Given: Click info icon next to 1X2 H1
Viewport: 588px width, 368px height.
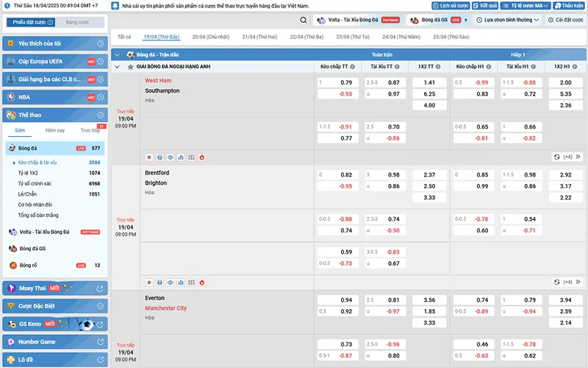Looking at the screenshot, I should (575, 66).
